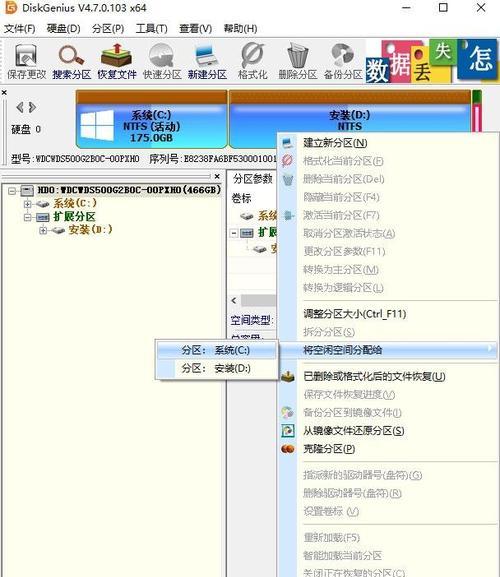This screenshot has height=577, width=500.
Task: Click left arrow of horizontal scrollbar
Action: pyautogui.click(x=234, y=301)
